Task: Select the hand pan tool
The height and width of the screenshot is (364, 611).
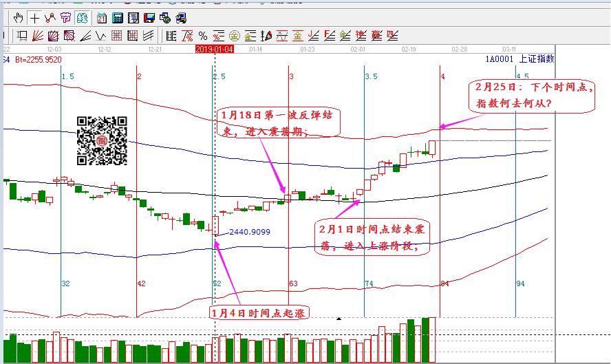Action: pyautogui.click(x=19, y=17)
